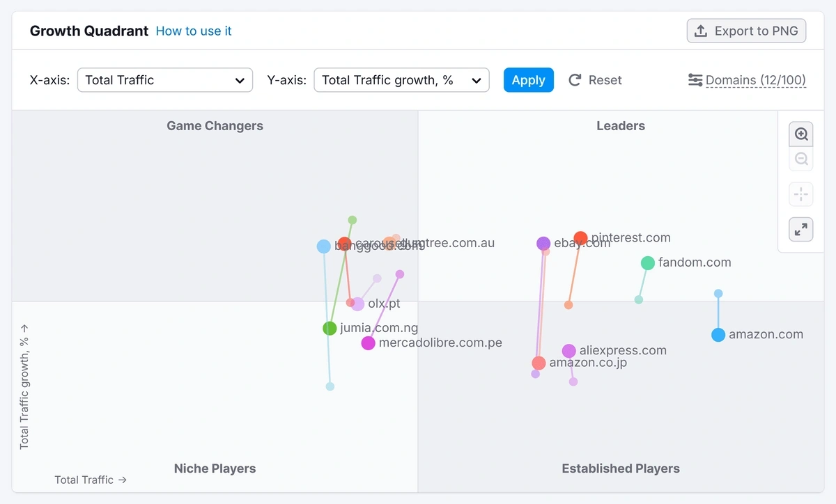
Task: Open the Domains filter sliders icon
Action: point(695,80)
